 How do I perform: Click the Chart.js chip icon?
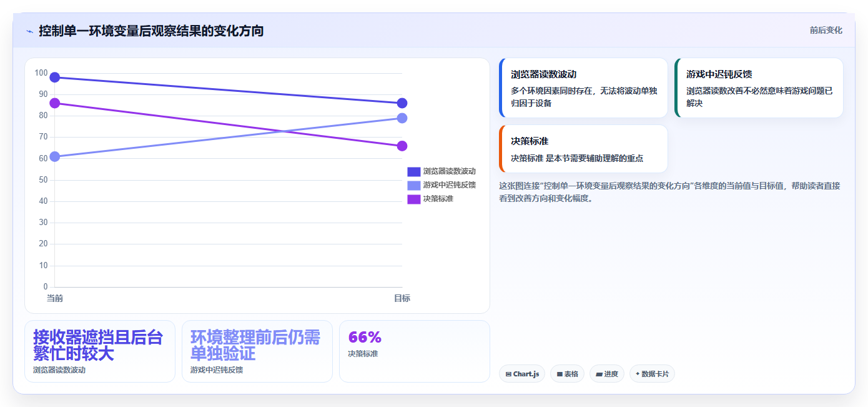coord(509,374)
